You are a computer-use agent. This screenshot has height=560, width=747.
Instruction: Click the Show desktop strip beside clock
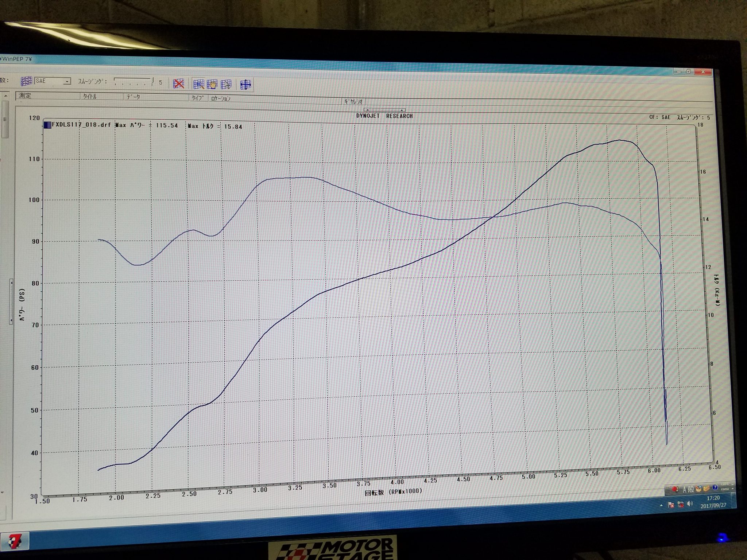click(733, 500)
